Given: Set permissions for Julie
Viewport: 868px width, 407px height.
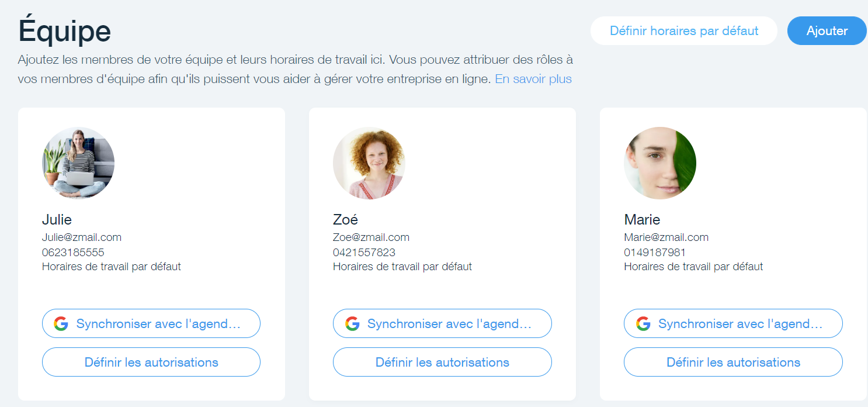Looking at the screenshot, I should point(151,363).
